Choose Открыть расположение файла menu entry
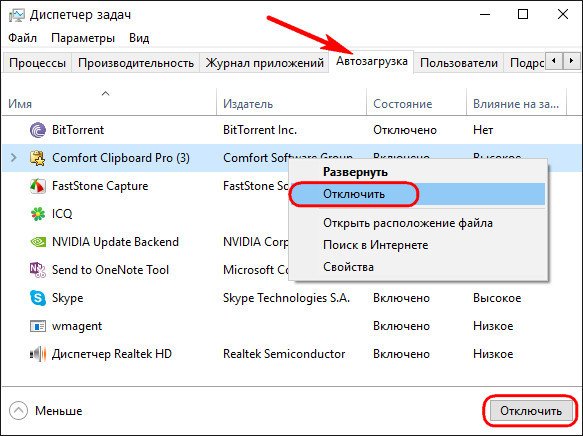 pos(408,223)
